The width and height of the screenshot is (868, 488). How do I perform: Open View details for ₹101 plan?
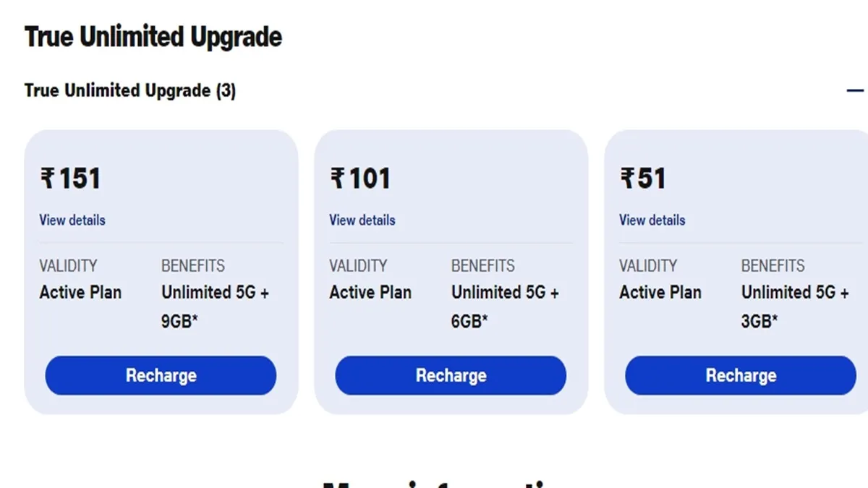pos(362,220)
